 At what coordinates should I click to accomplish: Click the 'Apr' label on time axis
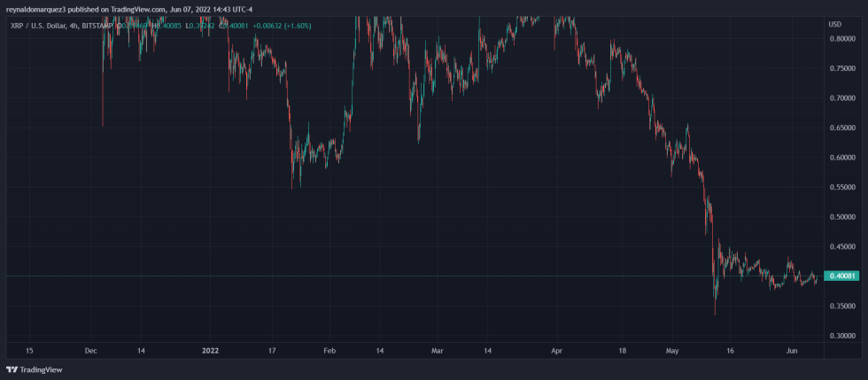click(557, 351)
